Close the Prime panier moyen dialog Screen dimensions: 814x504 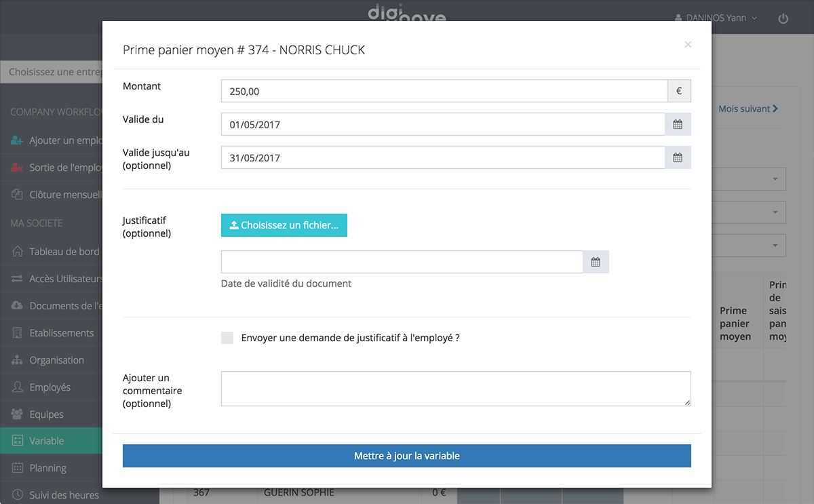(x=688, y=45)
